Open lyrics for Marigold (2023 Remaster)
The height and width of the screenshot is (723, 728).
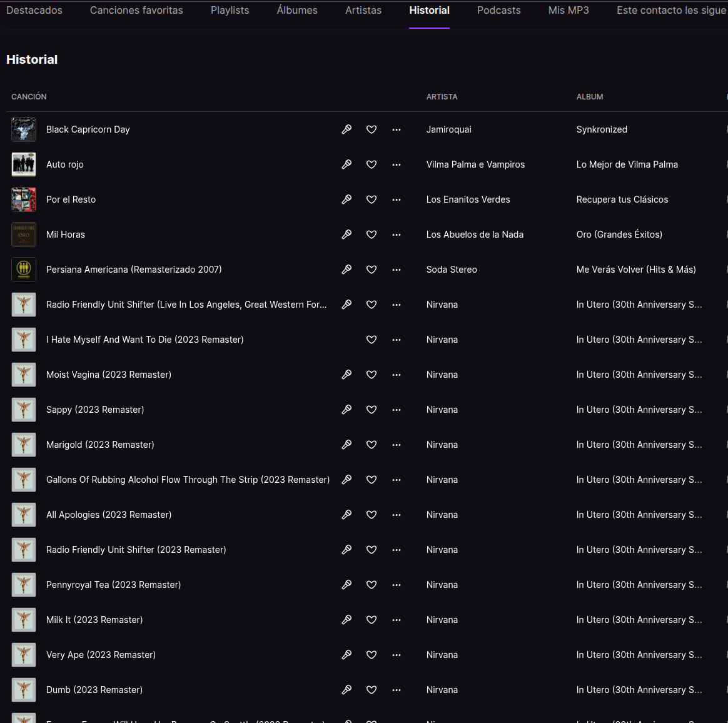(x=346, y=445)
